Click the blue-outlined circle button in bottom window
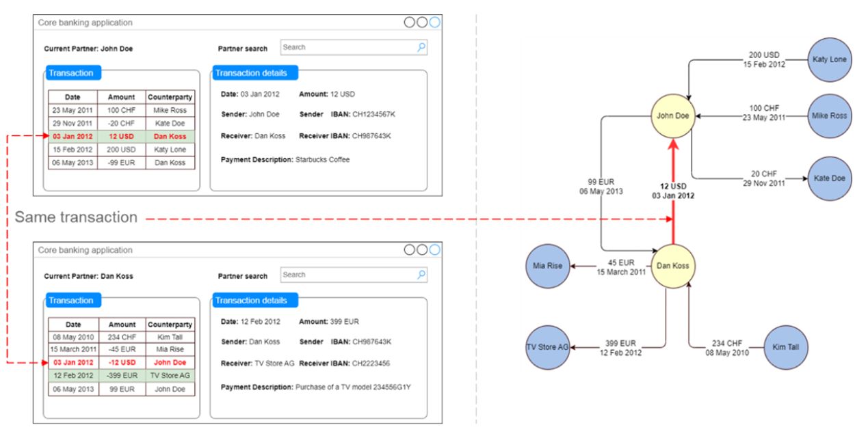 pos(434,250)
